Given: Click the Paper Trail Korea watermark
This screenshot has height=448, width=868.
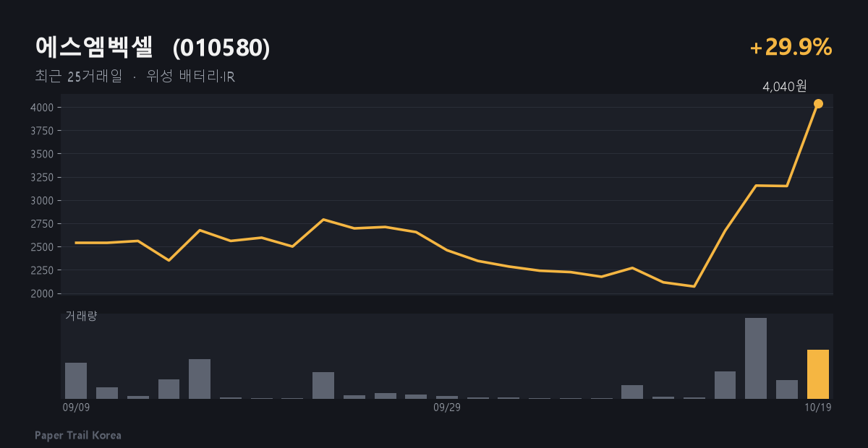Looking at the screenshot, I should (78, 436).
